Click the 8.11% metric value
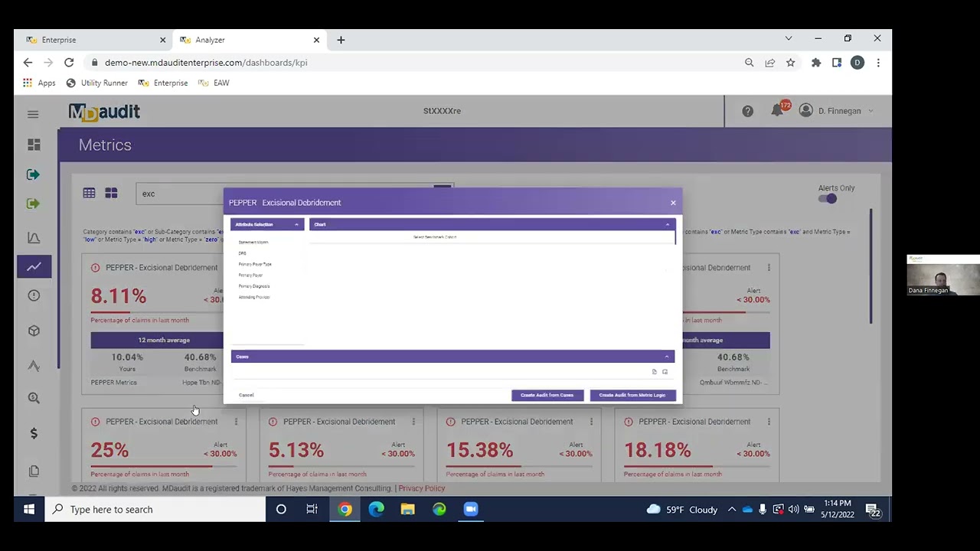This screenshot has width=980, height=551. [x=118, y=296]
